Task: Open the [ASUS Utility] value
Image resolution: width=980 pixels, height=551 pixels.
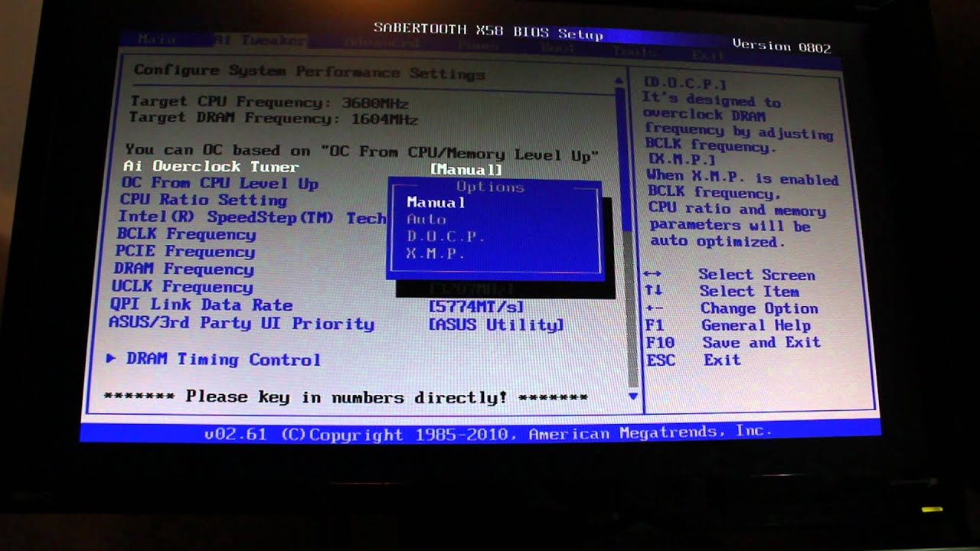Action: (x=496, y=325)
